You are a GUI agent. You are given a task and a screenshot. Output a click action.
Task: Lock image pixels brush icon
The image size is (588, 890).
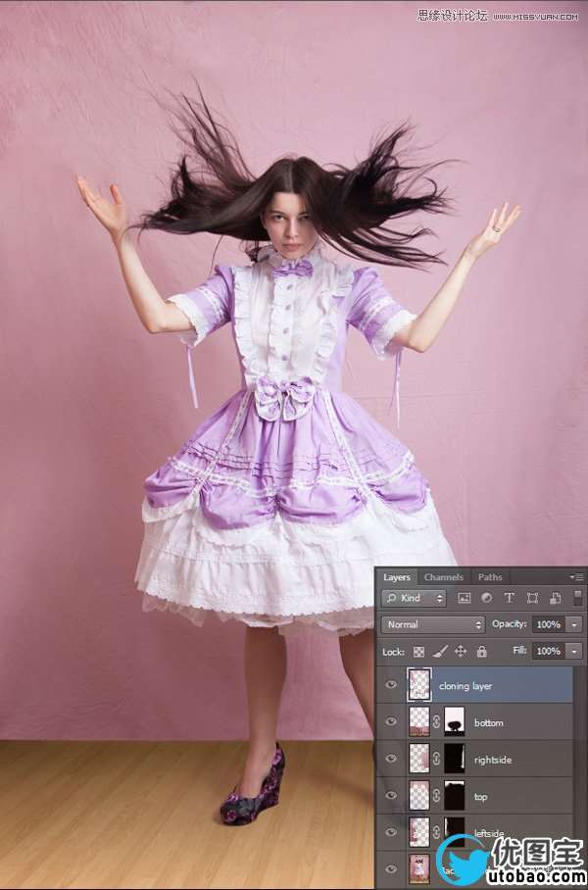pos(440,652)
